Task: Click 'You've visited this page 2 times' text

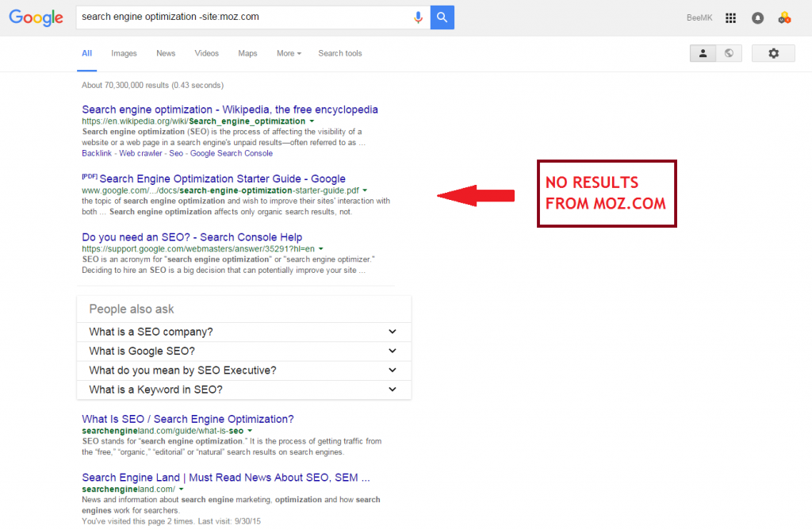Action: (171, 521)
